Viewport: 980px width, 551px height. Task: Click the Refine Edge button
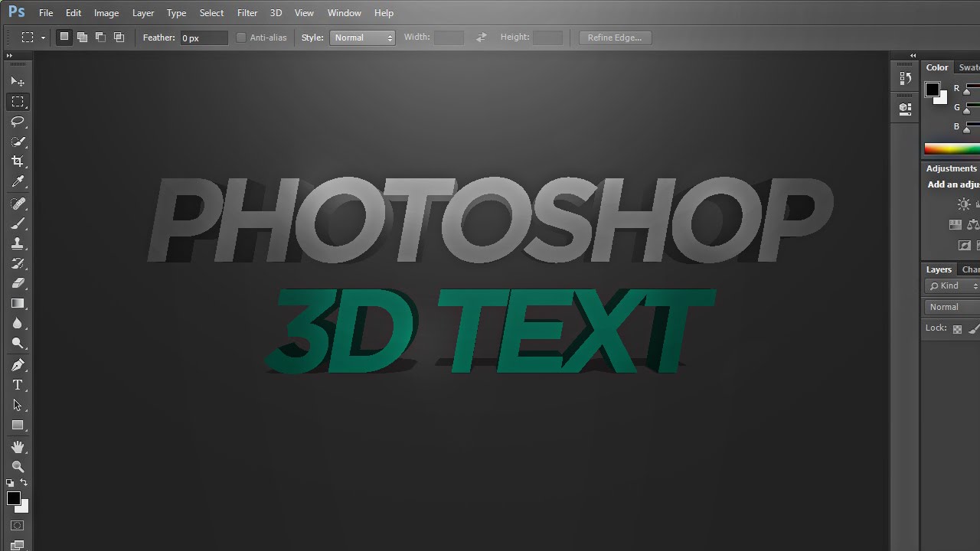point(615,37)
